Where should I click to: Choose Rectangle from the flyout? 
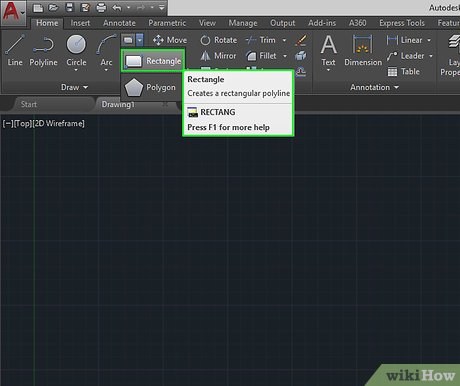tap(152, 61)
